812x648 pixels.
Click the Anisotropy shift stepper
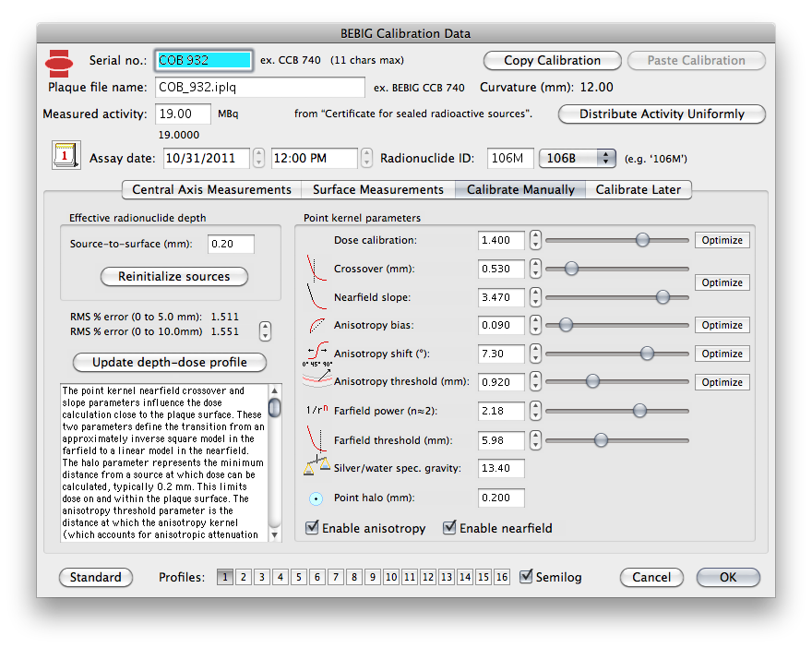(535, 354)
